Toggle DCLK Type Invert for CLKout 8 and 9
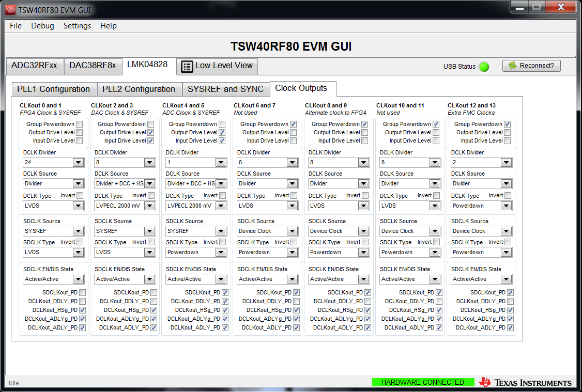Screen dimensions: 582x392 coord(365,195)
